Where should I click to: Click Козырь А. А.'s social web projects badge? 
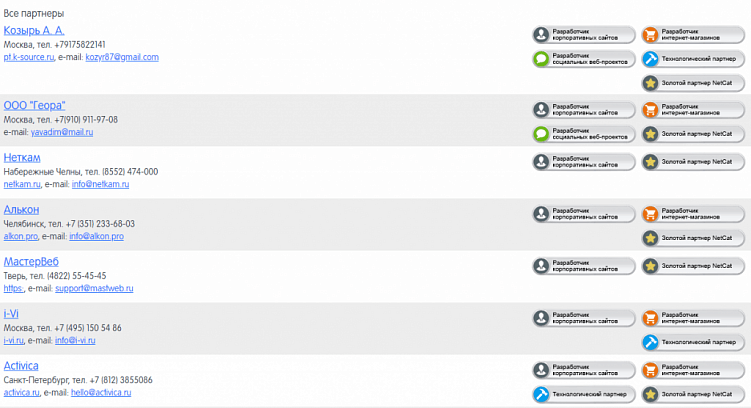coord(583,59)
